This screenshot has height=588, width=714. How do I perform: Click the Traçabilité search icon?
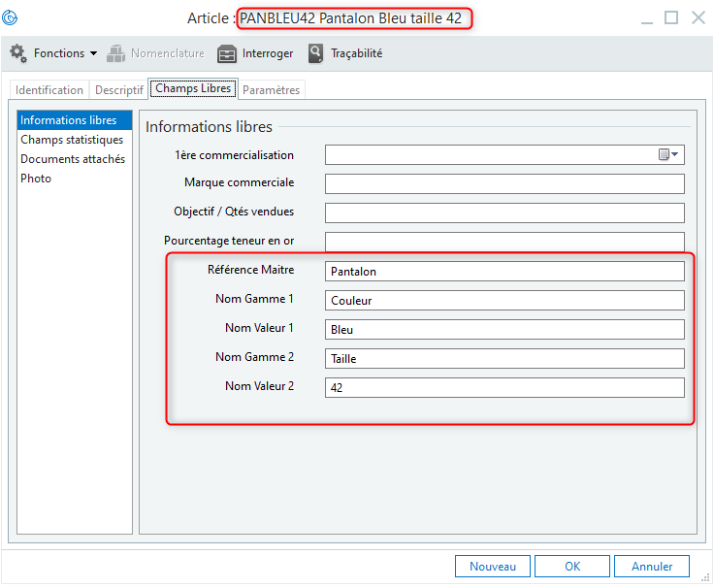(x=316, y=53)
